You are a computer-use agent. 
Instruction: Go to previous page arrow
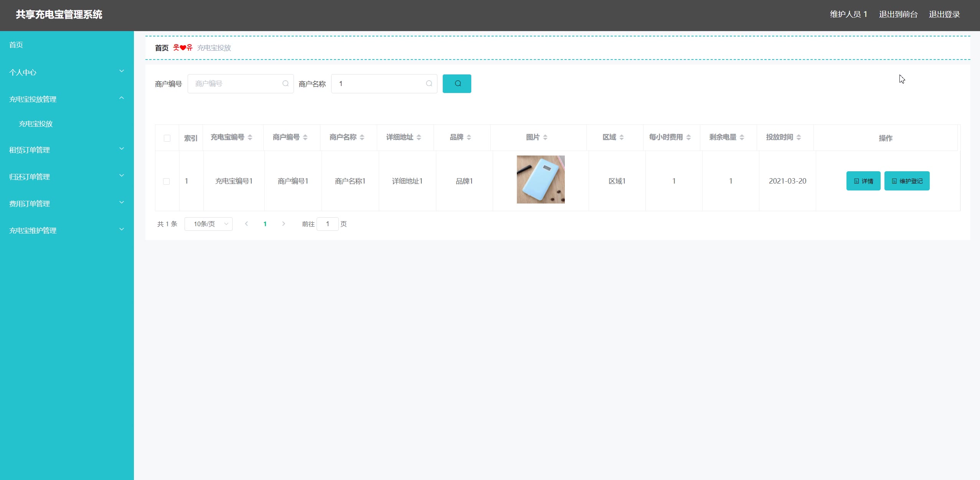click(246, 224)
